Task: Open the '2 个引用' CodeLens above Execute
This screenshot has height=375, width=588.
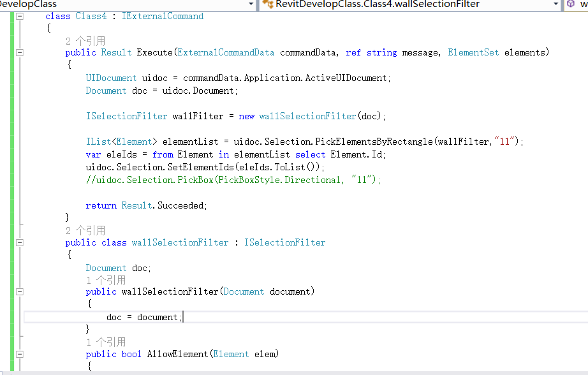Action: pyautogui.click(x=85, y=41)
